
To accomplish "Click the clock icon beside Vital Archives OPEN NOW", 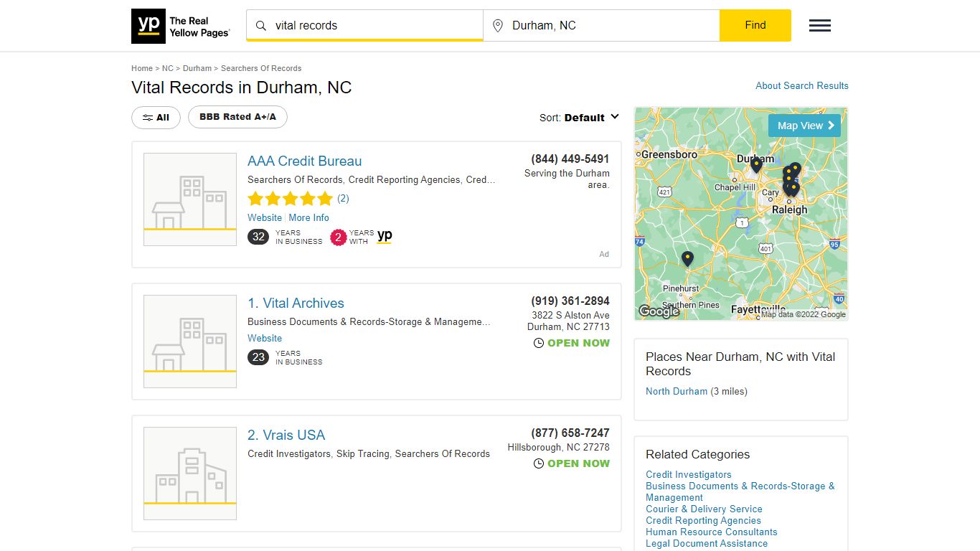I will pos(539,343).
